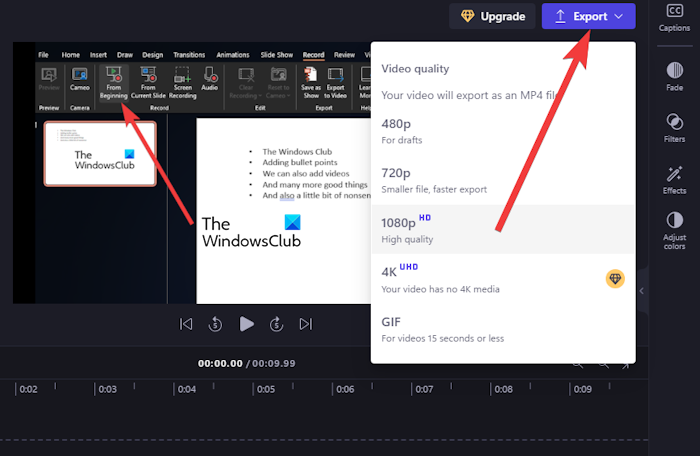700x456 pixels.
Task: Forward five seconds
Action: click(x=276, y=324)
